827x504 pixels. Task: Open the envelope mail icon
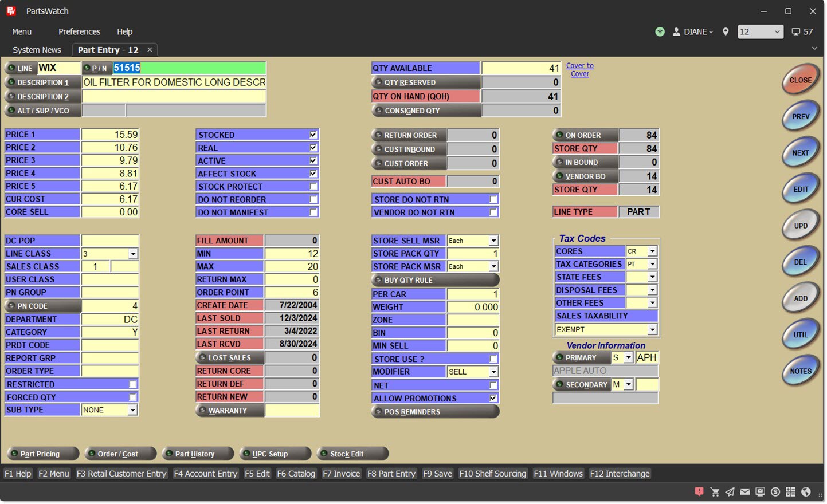745,491
